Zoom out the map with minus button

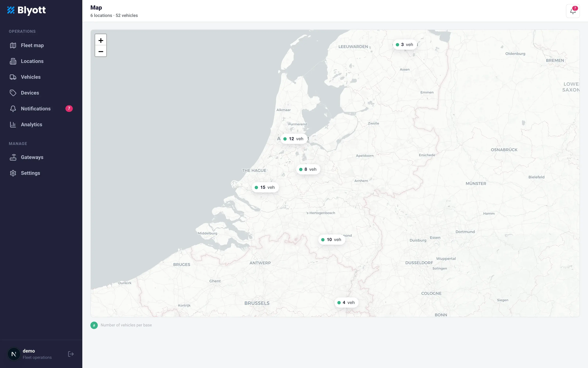pyautogui.click(x=101, y=51)
